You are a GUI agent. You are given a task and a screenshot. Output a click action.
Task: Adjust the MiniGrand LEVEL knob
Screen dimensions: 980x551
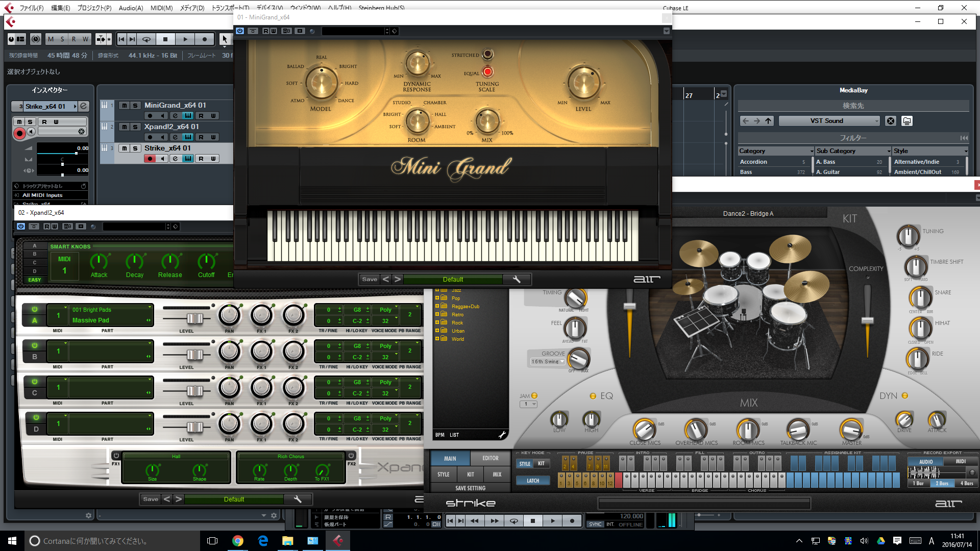point(584,83)
